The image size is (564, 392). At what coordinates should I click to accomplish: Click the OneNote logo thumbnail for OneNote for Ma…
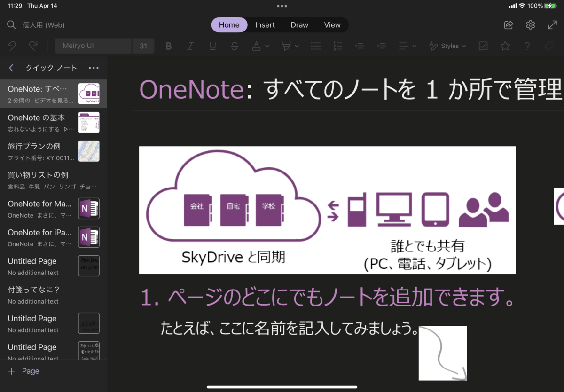pyautogui.click(x=89, y=208)
